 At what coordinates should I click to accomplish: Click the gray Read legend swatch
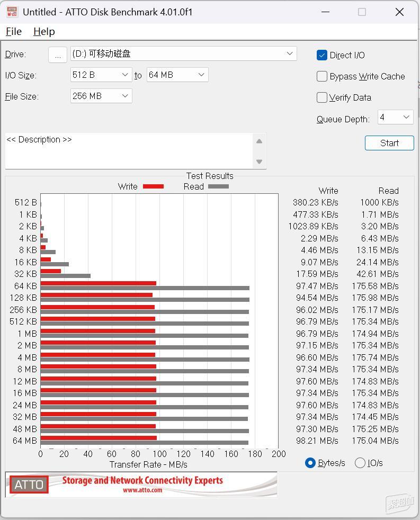[218, 186]
